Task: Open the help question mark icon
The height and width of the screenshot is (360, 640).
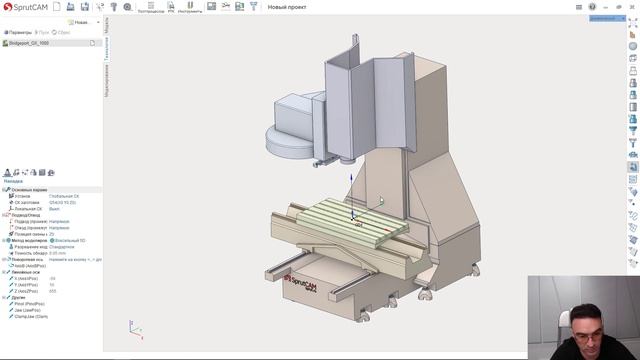Action: tap(592, 7)
